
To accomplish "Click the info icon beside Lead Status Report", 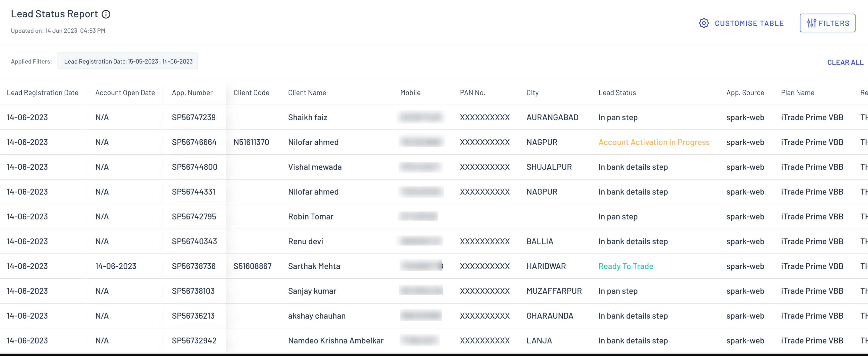I will [x=106, y=14].
